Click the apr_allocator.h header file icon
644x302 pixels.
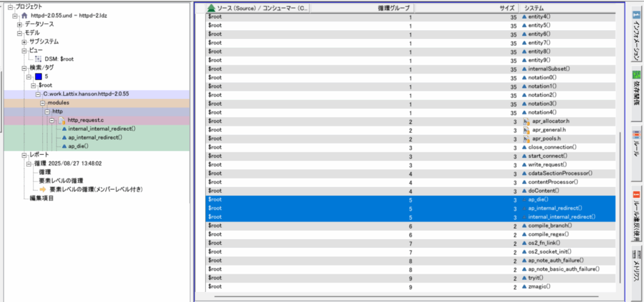coord(526,121)
